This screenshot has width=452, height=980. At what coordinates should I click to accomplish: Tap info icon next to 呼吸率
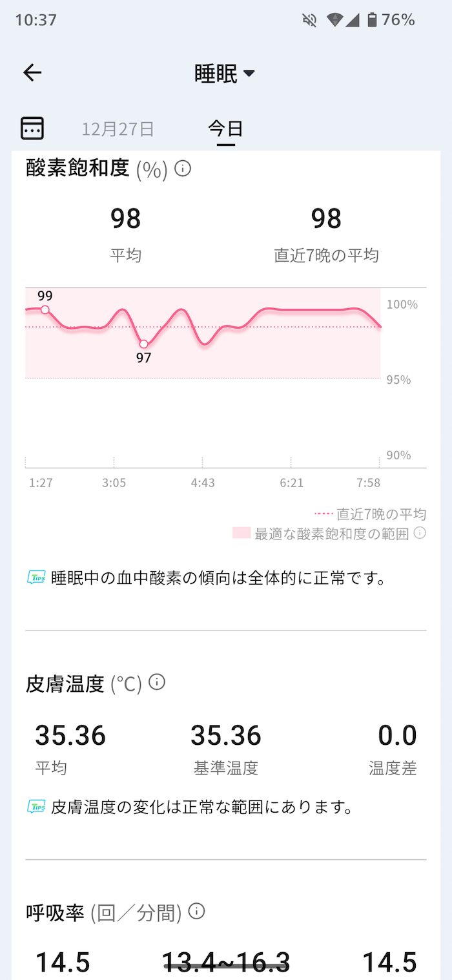coord(196,912)
